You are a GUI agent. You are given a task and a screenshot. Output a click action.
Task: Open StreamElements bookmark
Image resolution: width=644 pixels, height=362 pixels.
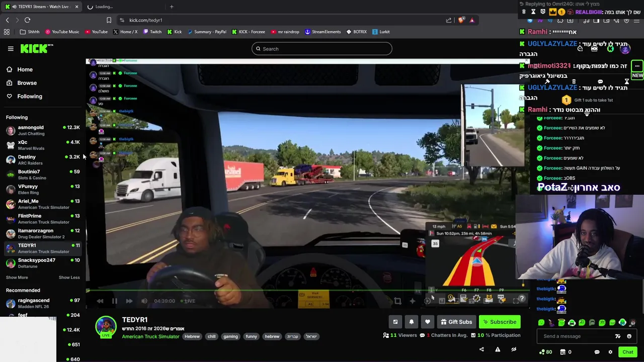point(323,32)
